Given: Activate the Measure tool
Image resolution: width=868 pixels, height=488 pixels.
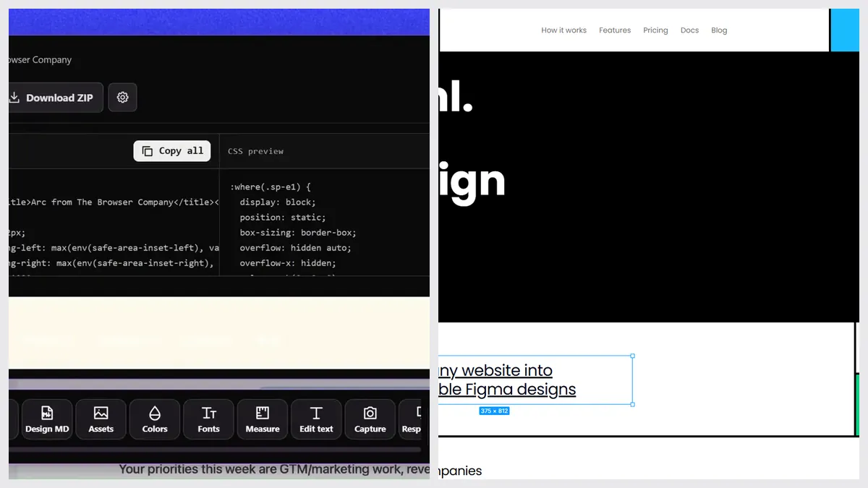Looking at the screenshot, I should coord(263,419).
